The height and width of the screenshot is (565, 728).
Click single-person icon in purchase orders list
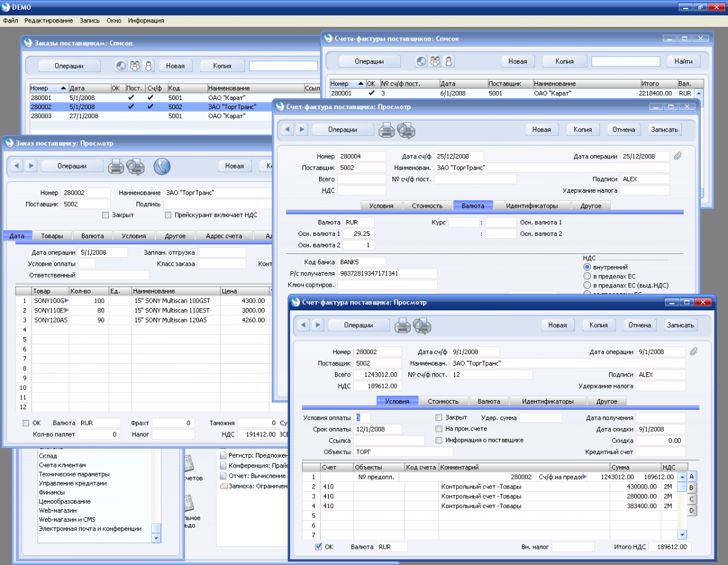coord(148,65)
